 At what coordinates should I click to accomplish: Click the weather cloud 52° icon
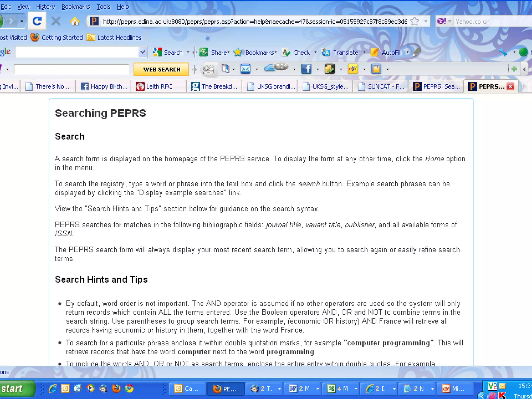[x=276, y=68]
